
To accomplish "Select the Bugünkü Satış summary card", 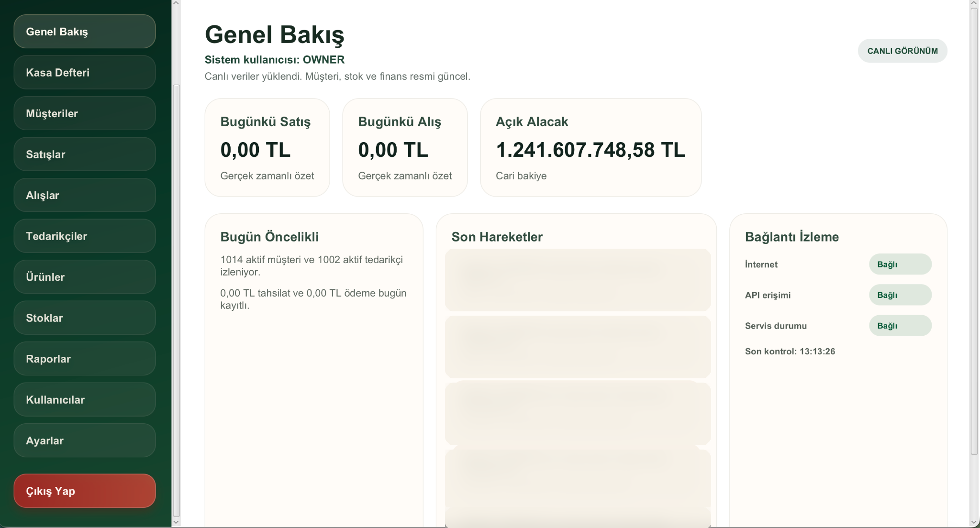I will [x=267, y=147].
